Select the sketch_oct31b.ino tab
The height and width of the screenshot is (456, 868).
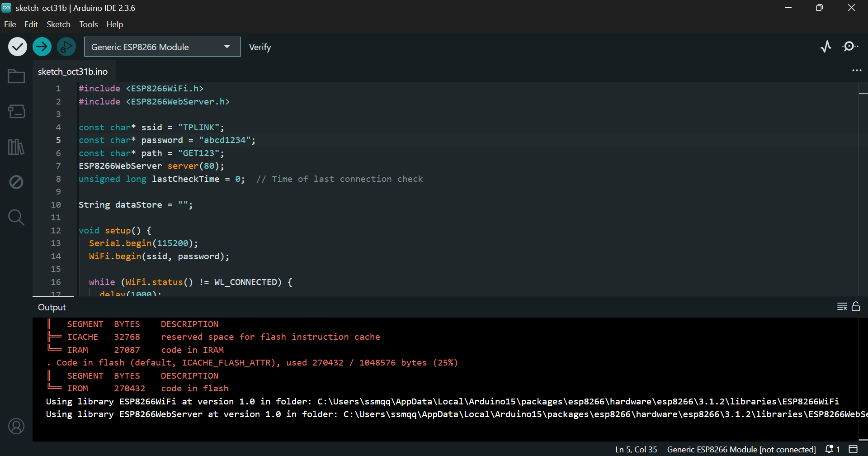[x=73, y=71]
